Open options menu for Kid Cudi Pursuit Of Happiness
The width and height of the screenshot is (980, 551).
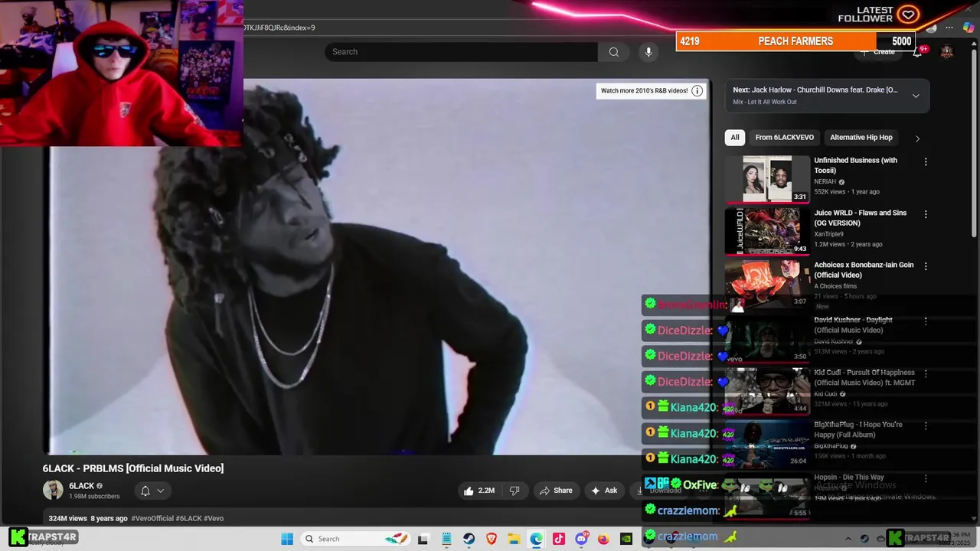926,373
